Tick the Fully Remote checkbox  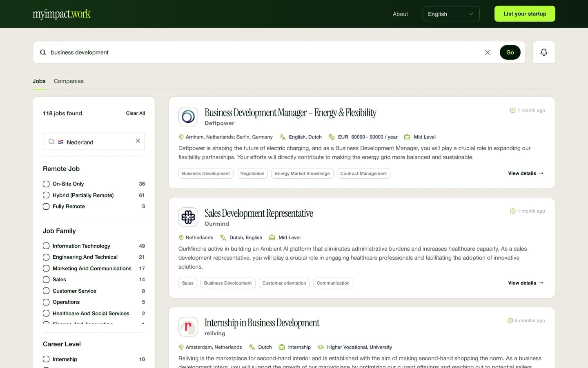pos(46,206)
